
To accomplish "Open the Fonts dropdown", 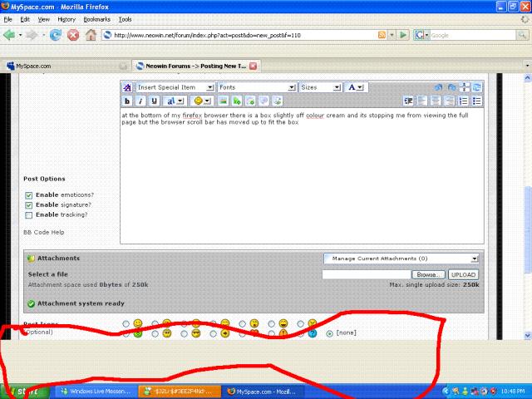I will (257, 87).
